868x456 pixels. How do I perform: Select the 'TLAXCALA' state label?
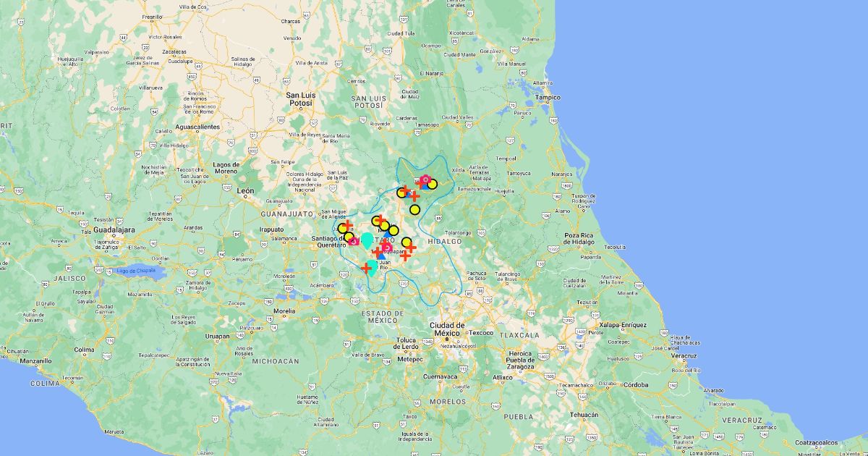[521, 336]
